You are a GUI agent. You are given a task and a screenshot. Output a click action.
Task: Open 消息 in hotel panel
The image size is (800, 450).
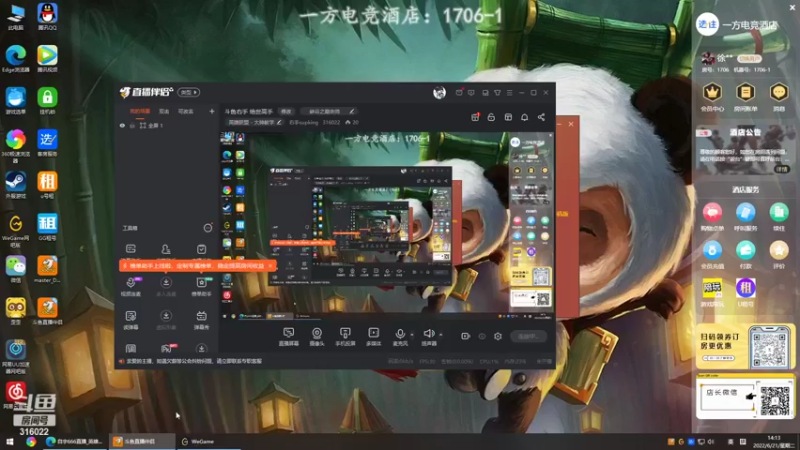tap(779, 97)
